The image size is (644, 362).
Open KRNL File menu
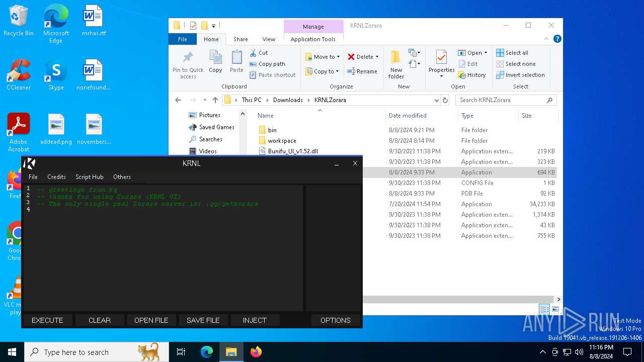click(x=33, y=177)
